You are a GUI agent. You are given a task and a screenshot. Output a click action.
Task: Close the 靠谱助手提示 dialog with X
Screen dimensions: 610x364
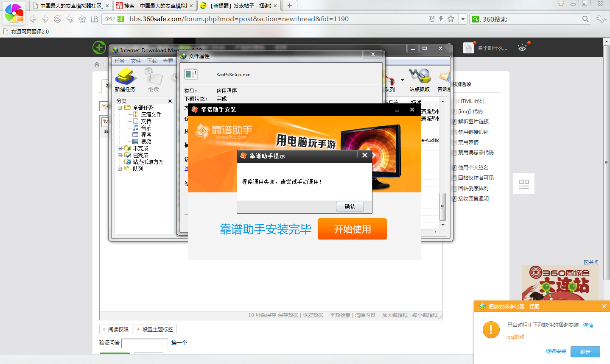365,156
